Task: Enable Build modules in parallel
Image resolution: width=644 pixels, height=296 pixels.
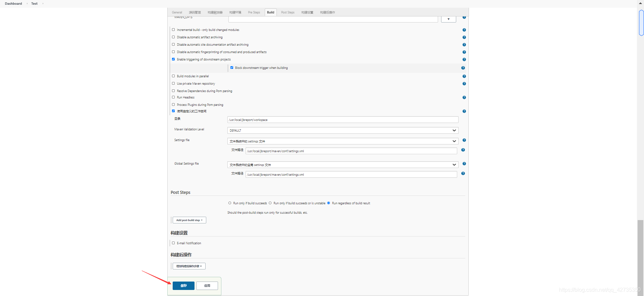Action: 173,76
